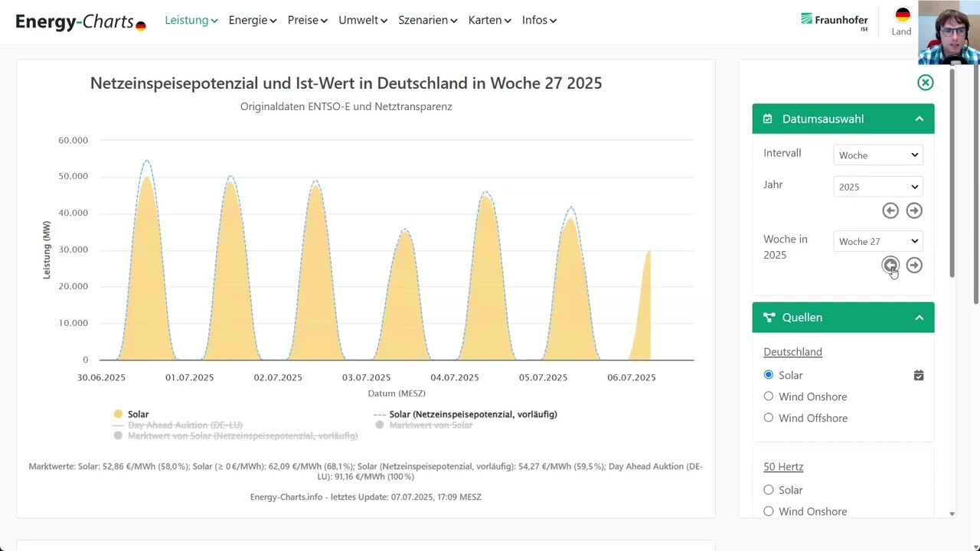
Task: Open the Karten menu
Action: point(490,21)
